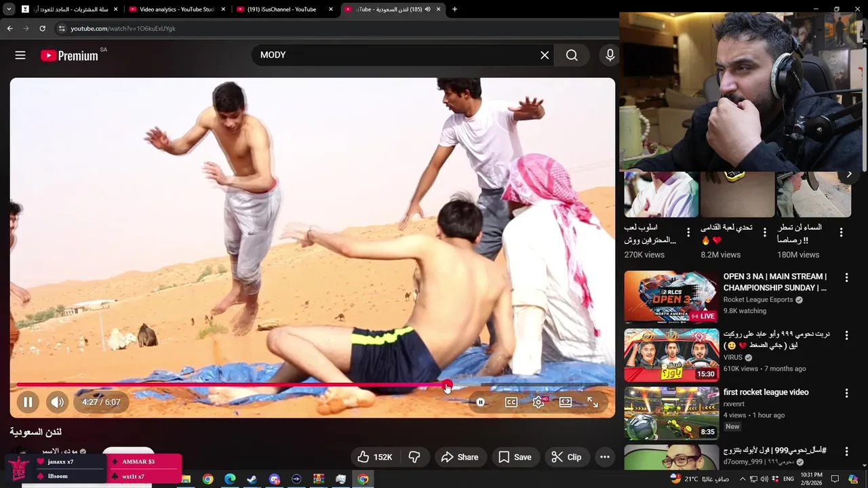Switch to سلة المشتريات الماجد tab
The image size is (868, 488).
pyautogui.click(x=69, y=9)
